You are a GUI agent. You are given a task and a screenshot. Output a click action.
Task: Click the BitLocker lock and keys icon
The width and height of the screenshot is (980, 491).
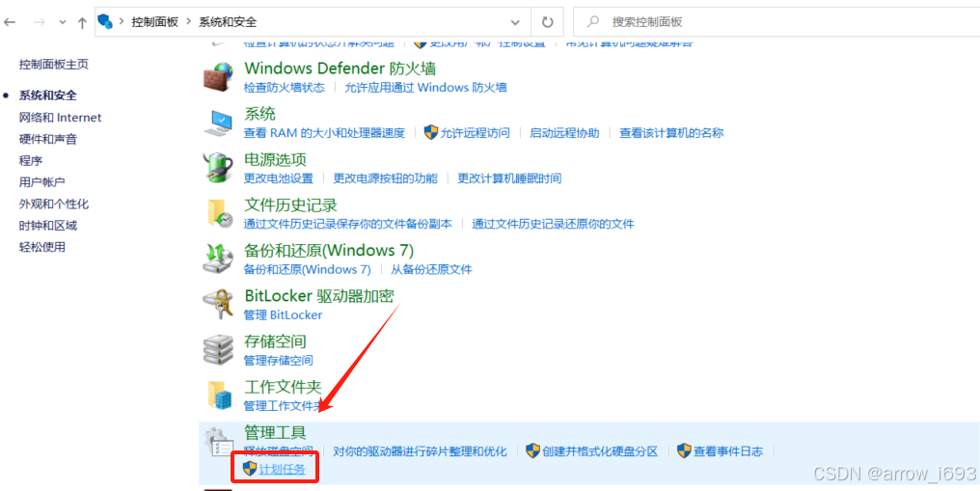[x=218, y=304]
